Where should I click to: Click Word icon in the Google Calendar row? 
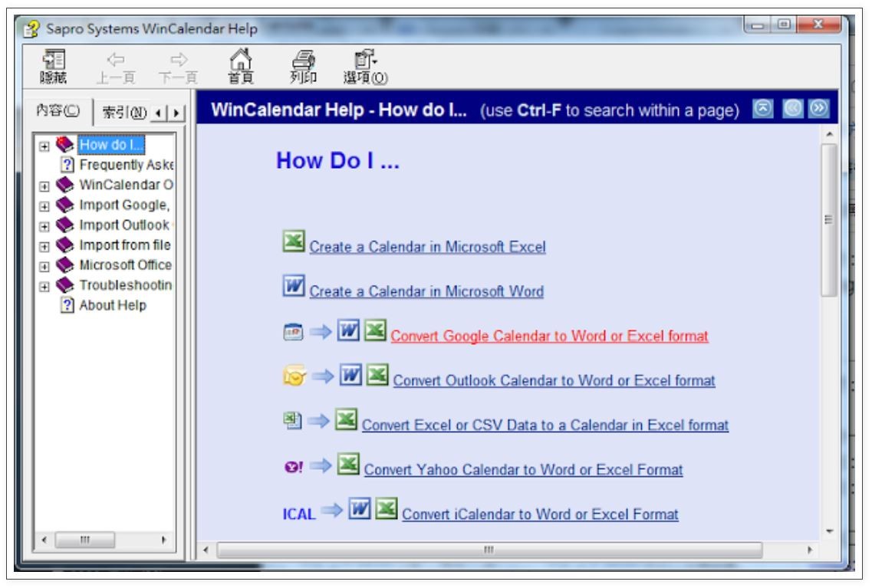[349, 330]
